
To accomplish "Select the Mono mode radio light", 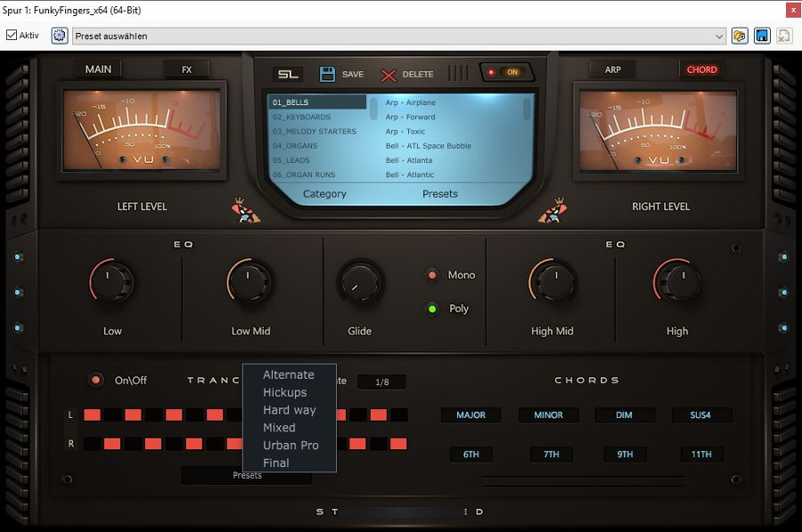I will pyautogui.click(x=432, y=275).
